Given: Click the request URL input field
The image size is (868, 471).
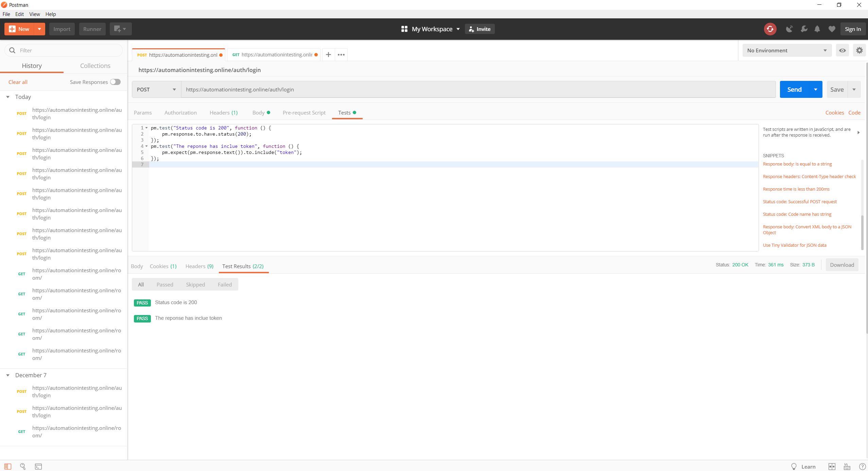Looking at the screenshot, I should [x=478, y=89].
